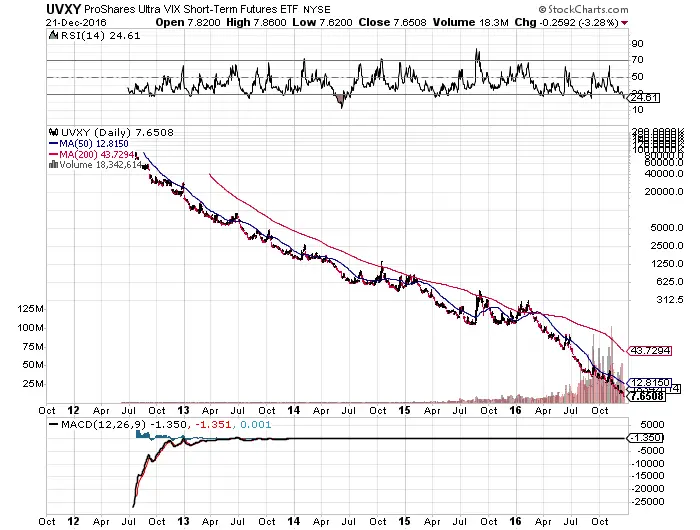Screen dimensions: 700x530
Task: Click the 5000 MACD axis label
Action: click(652, 425)
